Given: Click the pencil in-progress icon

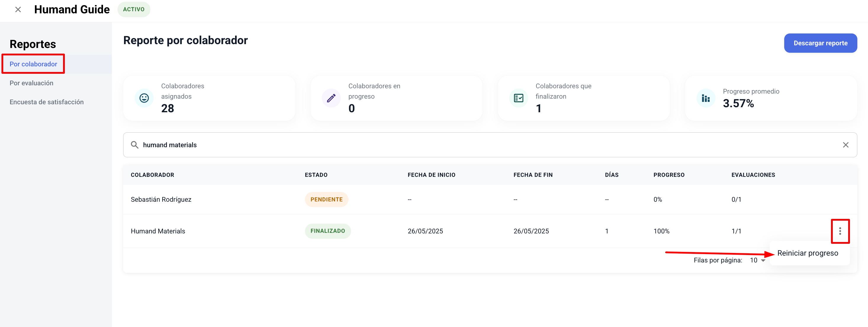Looking at the screenshot, I should click(331, 98).
